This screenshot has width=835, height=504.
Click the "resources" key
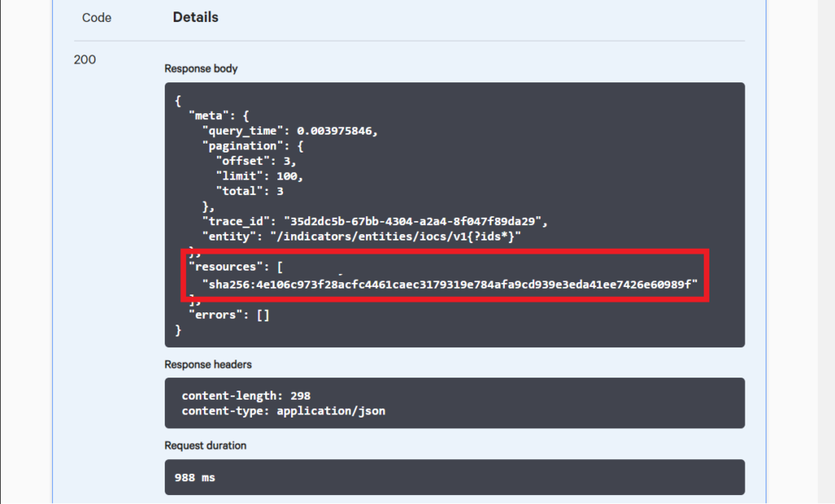point(226,267)
